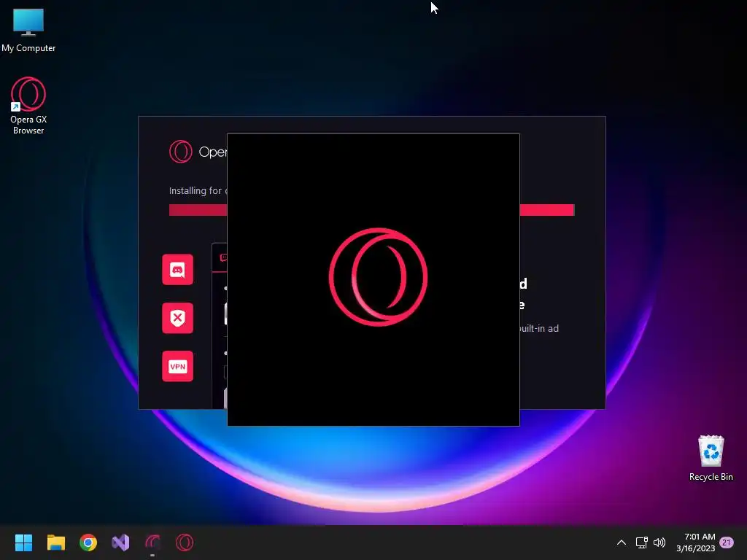Select the Recycle Bin desktop icon
The width and height of the screenshot is (747, 560).
coord(711,458)
